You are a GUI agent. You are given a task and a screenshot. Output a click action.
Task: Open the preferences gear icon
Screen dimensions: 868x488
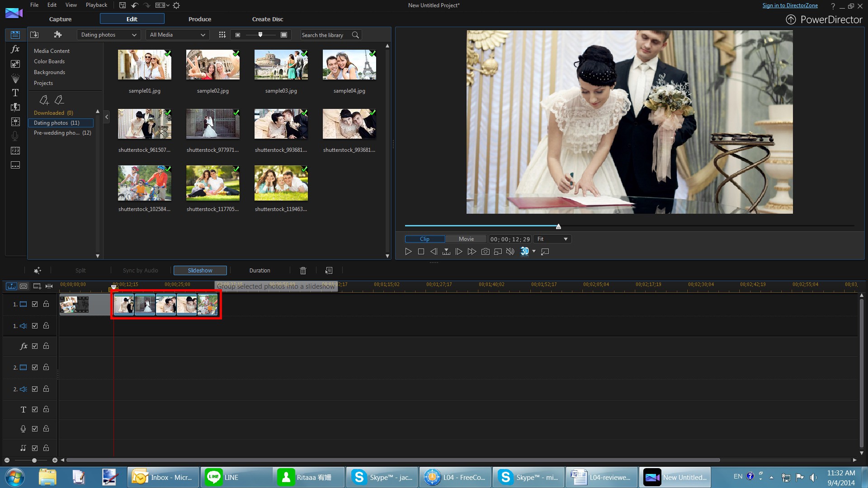click(x=176, y=5)
